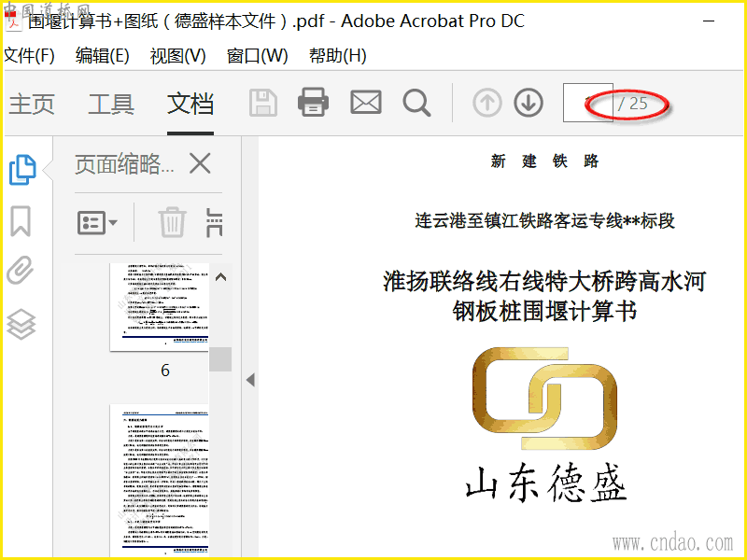Select page 6 thumbnail
Screen dimensions: 747x560
[159, 307]
